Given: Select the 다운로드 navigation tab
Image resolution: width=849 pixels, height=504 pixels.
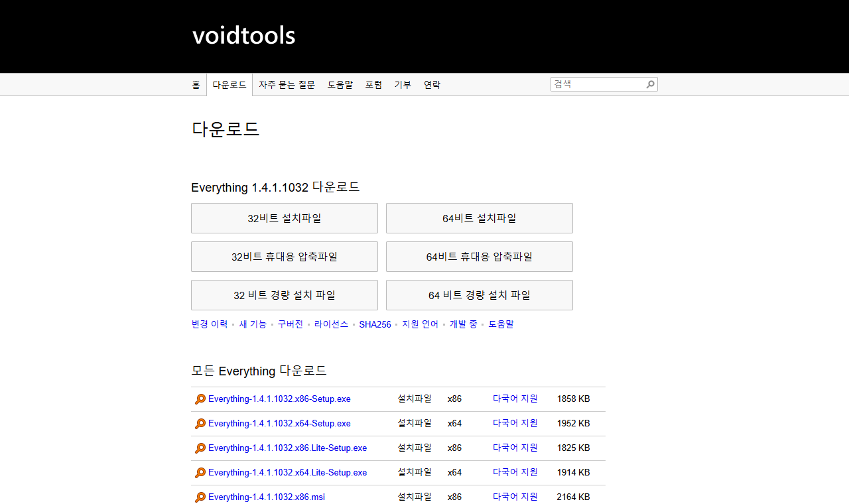Looking at the screenshot, I should coord(229,85).
